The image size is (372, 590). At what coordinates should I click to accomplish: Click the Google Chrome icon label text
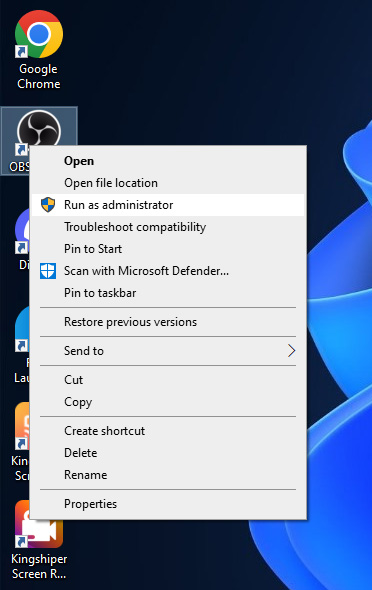tap(38, 76)
